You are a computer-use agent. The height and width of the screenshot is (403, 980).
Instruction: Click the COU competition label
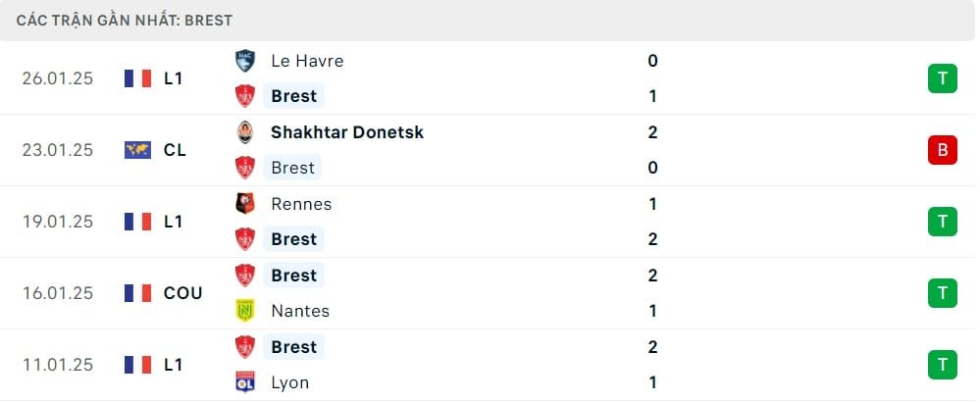(x=182, y=293)
